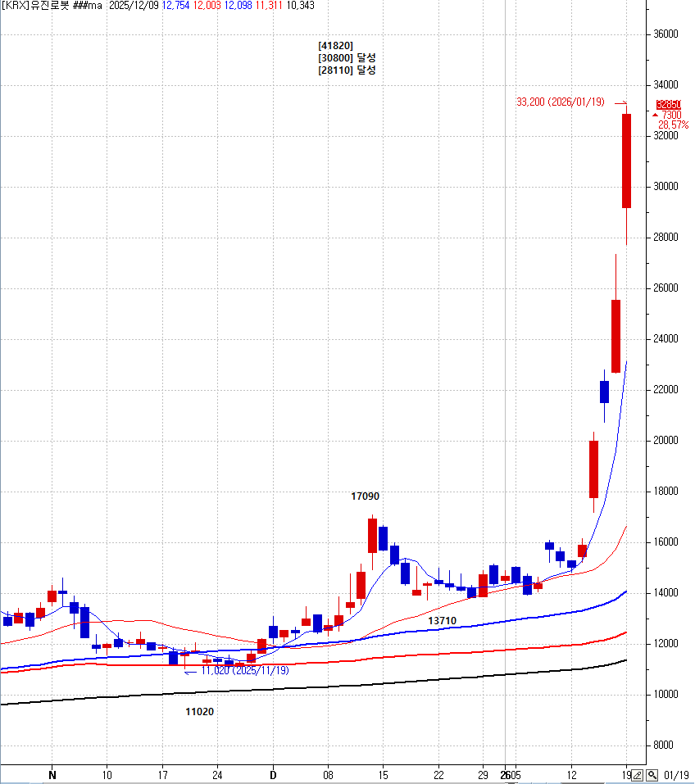
Task: Click the pencil drawing tool icon
Action: click(638, 774)
